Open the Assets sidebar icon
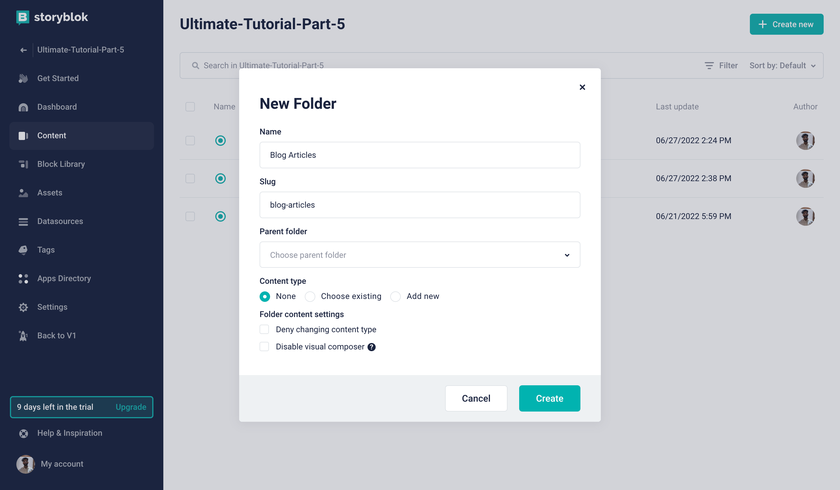The image size is (840, 490). coord(23,193)
